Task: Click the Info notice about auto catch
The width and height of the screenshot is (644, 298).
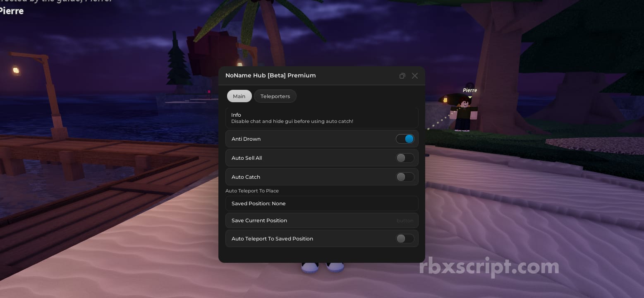Action: 321,118
